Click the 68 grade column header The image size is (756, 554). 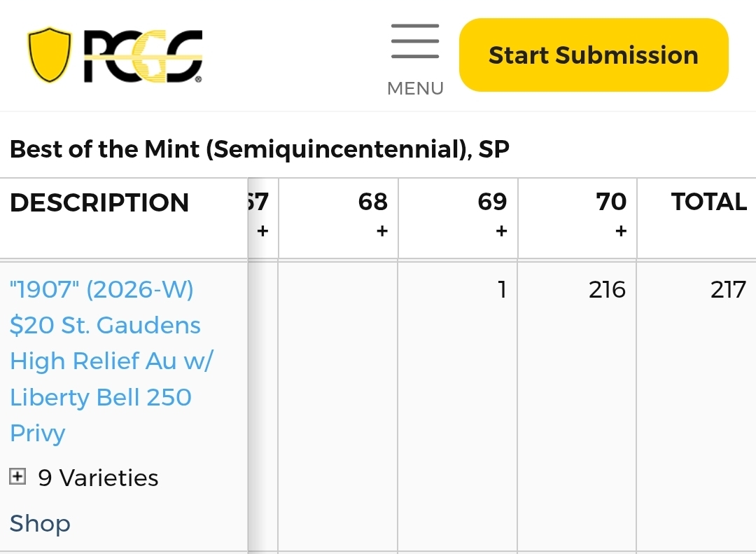372,202
